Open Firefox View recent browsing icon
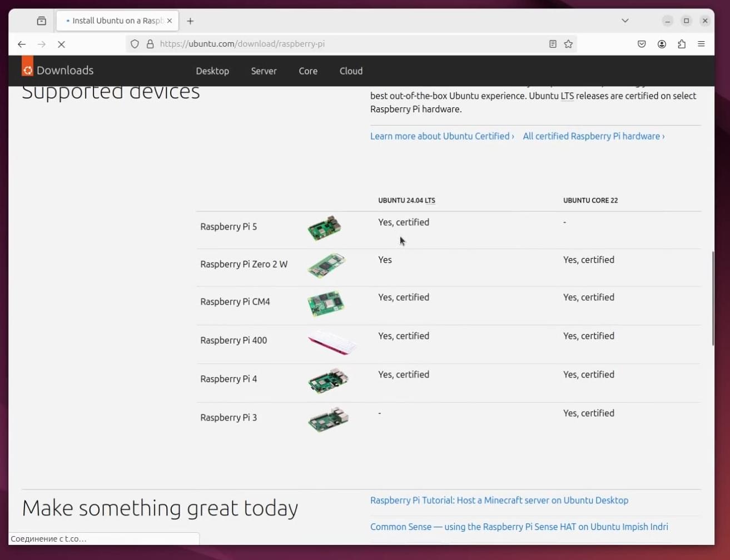The width and height of the screenshot is (730, 560). [42, 21]
